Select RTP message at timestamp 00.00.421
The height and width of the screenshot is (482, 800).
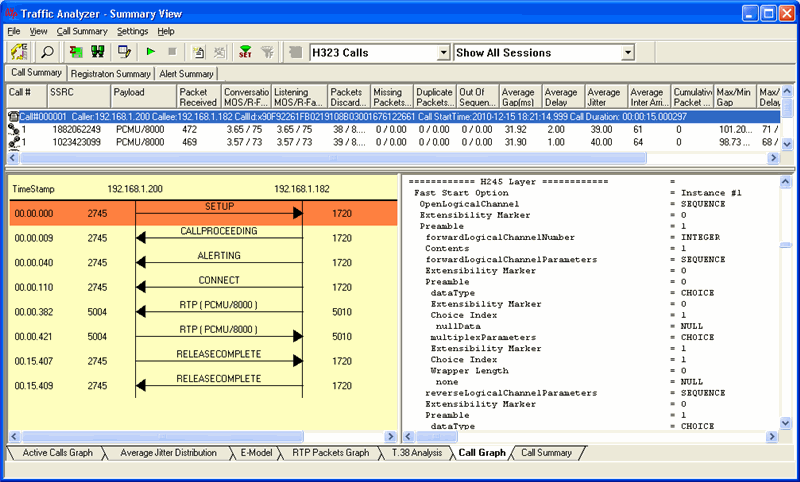203,336
